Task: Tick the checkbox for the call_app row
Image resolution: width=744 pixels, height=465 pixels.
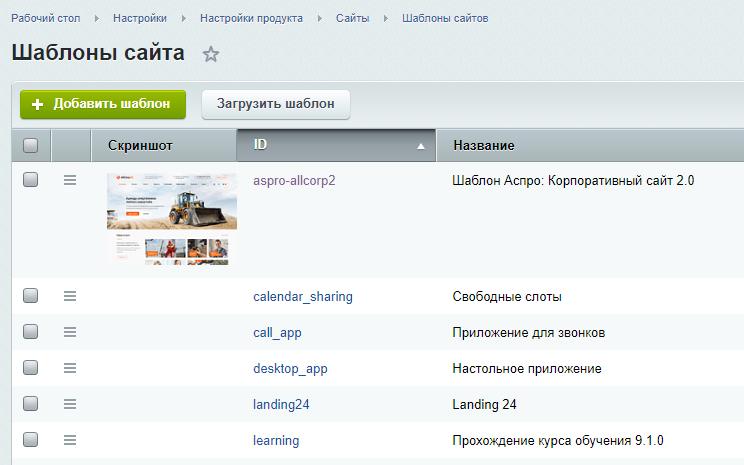Action: click(x=30, y=332)
